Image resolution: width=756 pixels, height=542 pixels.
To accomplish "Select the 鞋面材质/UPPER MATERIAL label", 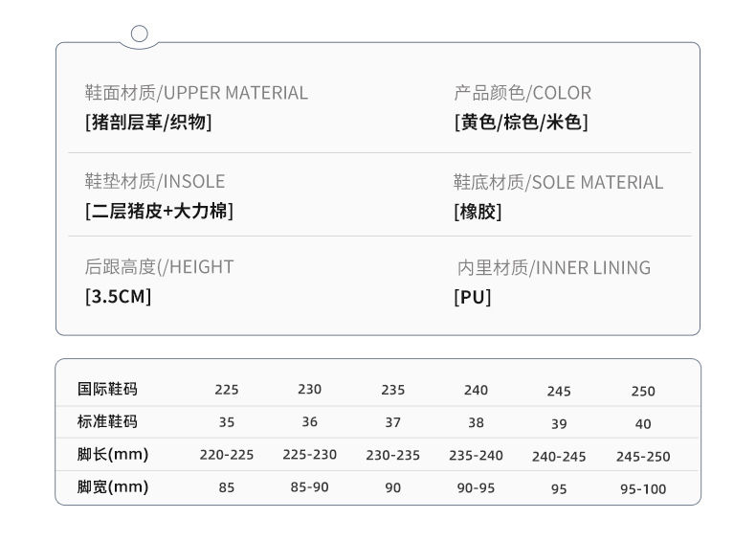I will (196, 93).
